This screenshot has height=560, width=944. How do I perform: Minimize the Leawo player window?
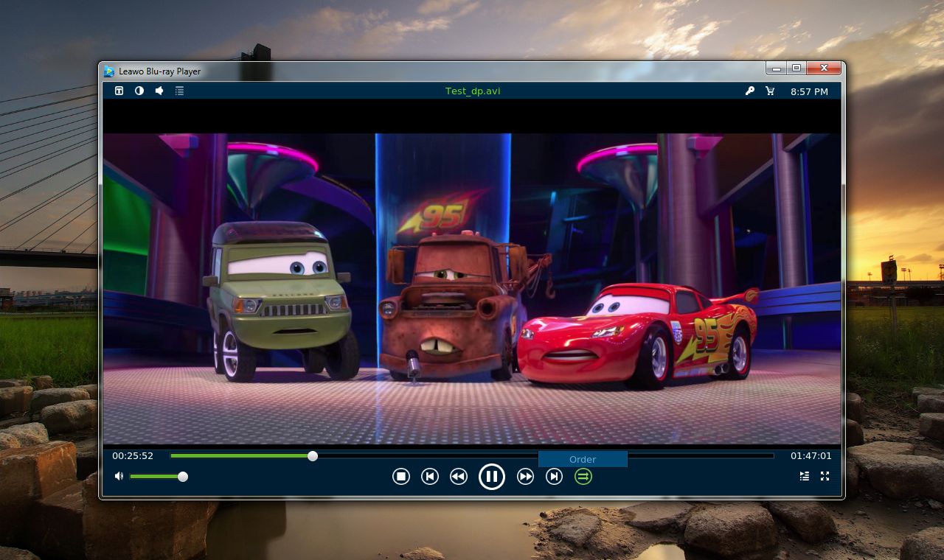click(x=776, y=68)
